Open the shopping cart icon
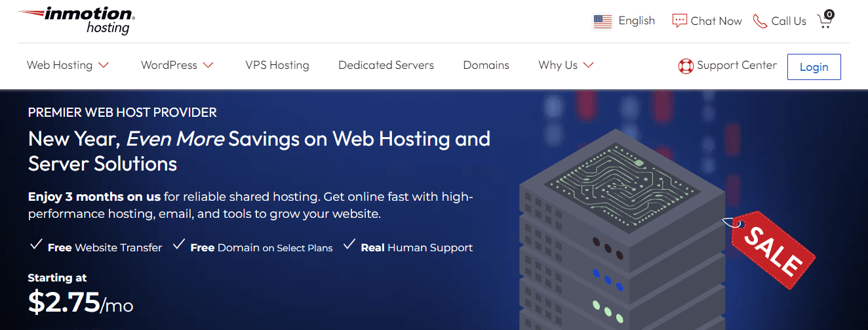Screen dimensions: 868x330 (x=825, y=20)
